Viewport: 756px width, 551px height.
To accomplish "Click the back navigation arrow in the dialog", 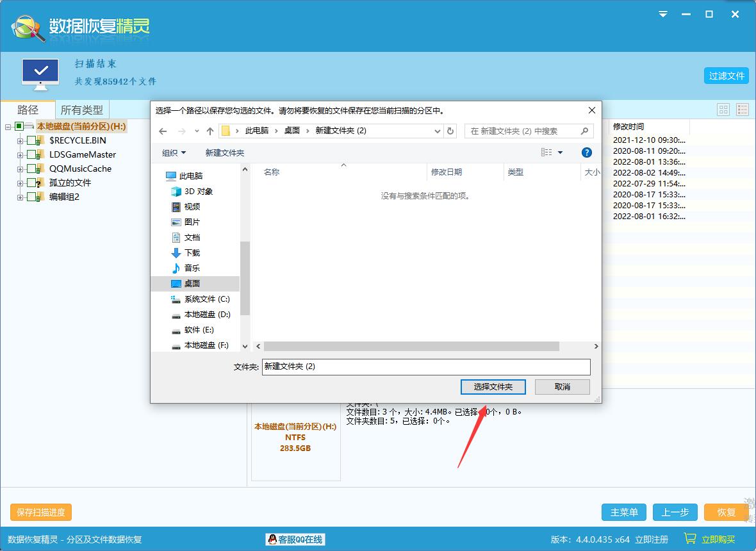I will tap(162, 131).
